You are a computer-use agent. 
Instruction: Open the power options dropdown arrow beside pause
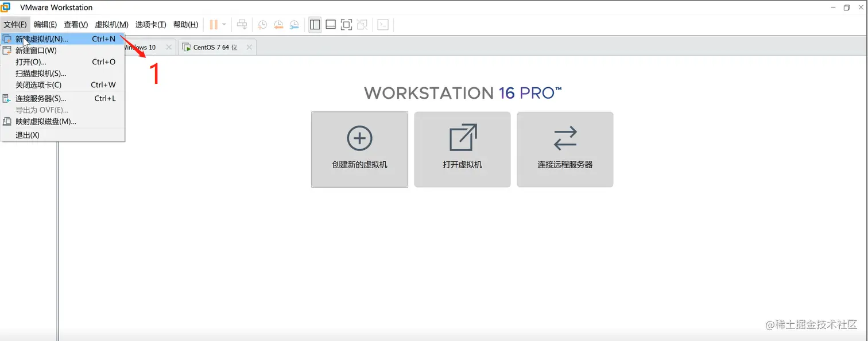click(x=224, y=25)
